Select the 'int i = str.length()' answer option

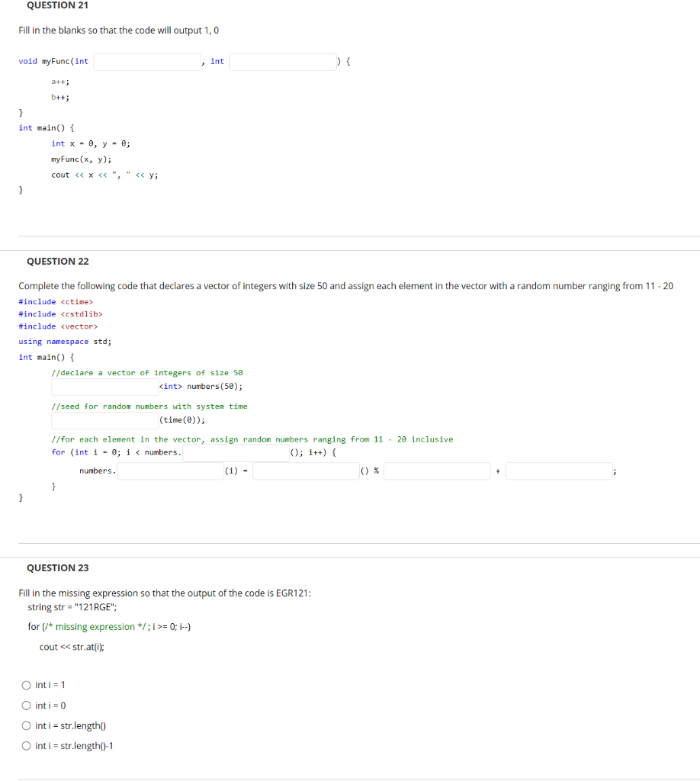(x=26, y=725)
